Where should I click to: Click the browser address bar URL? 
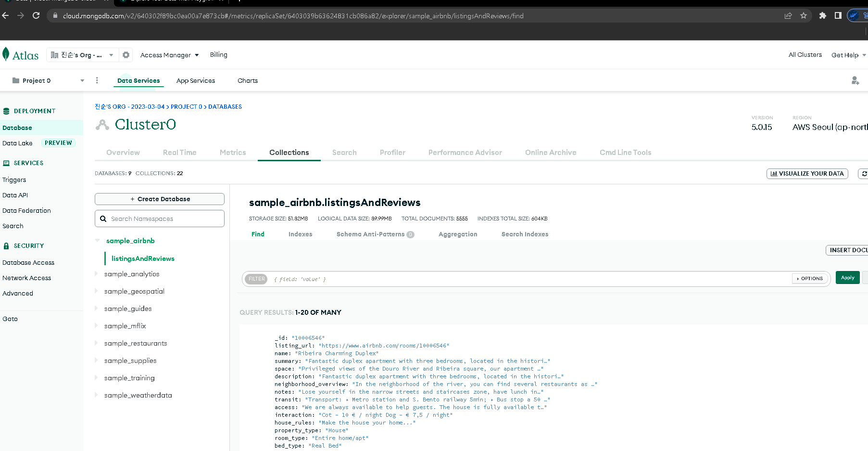tap(293, 16)
